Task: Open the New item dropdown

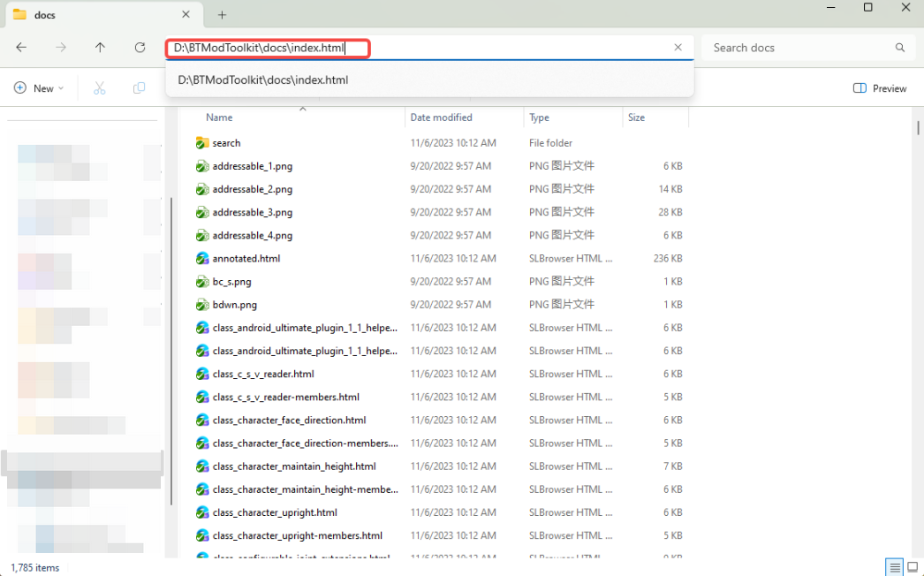Action: pyautogui.click(x=39, y=87)
